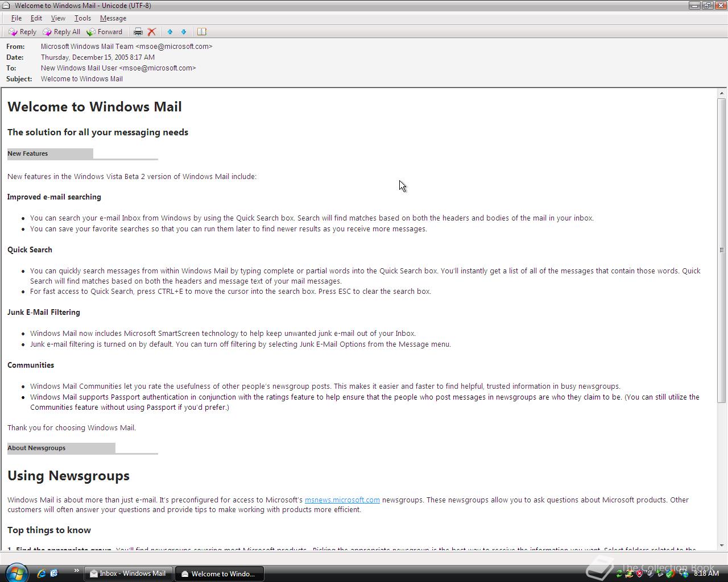The width and height of the screenshot is (728, 582).
Task: Print the message with the printer icon
Action: [x=138, y=32]
